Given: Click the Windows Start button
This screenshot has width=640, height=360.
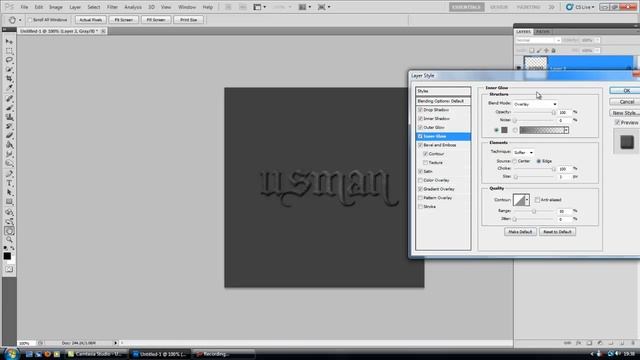Looking at the screenshot, I should point(11,354).
